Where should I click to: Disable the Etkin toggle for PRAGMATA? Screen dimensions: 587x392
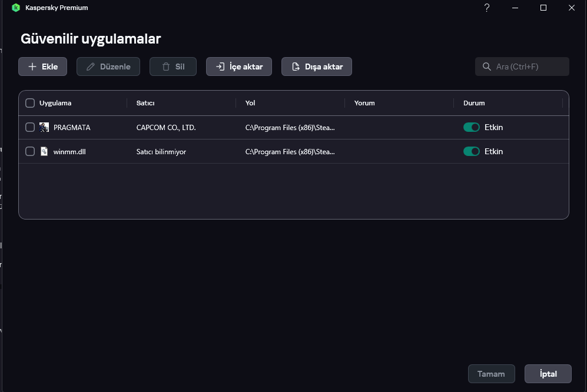(472, 127)
